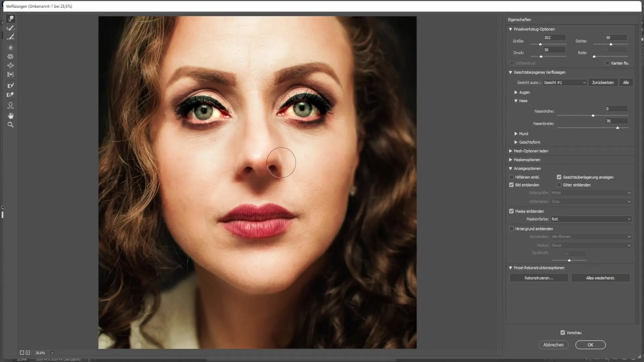The image size is (644, 362).
Task: Select the Smooth (Glätten) tool
Action: pos(11,37)
